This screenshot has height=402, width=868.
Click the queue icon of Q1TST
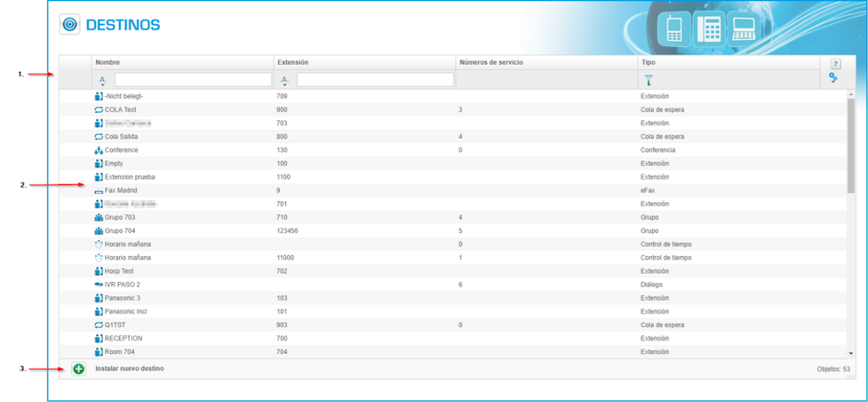[x=99, y=325]
